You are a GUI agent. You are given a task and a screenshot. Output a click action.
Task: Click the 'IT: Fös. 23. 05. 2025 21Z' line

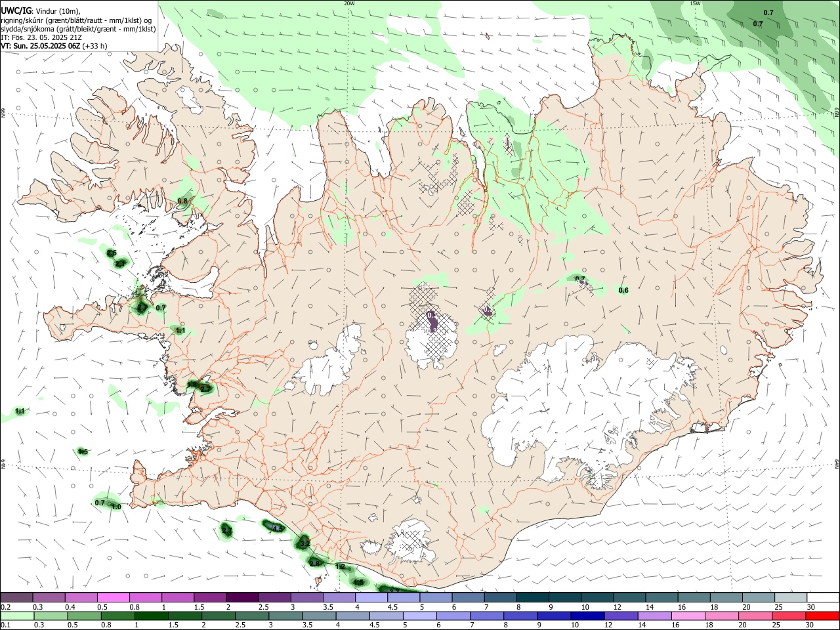41,37
